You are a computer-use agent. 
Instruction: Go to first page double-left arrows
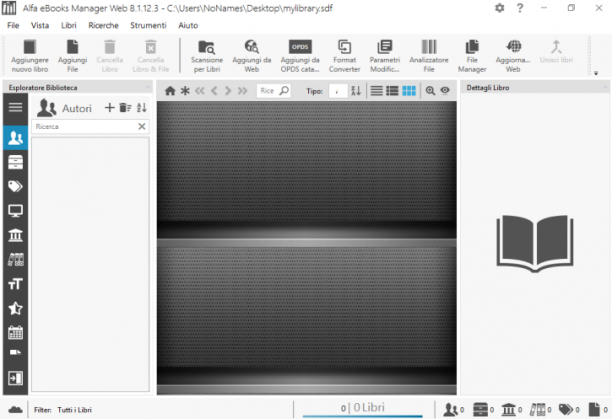coord(199,91)
